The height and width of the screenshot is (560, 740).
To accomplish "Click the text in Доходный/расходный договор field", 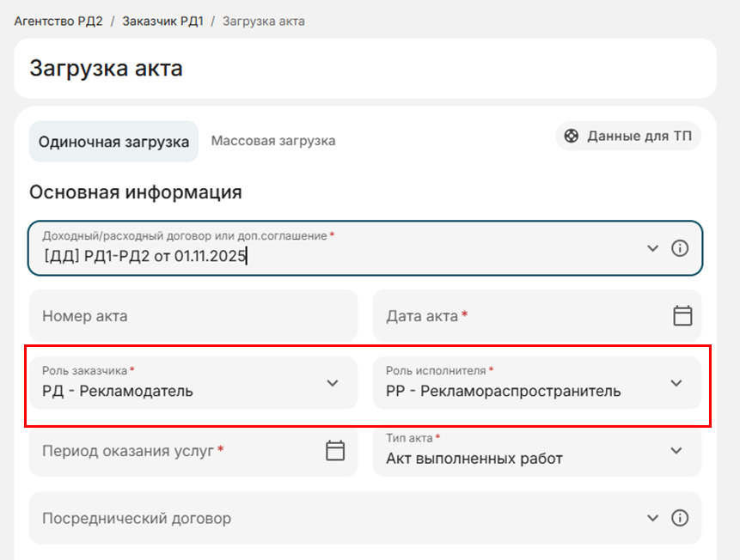I will [144, 255].
